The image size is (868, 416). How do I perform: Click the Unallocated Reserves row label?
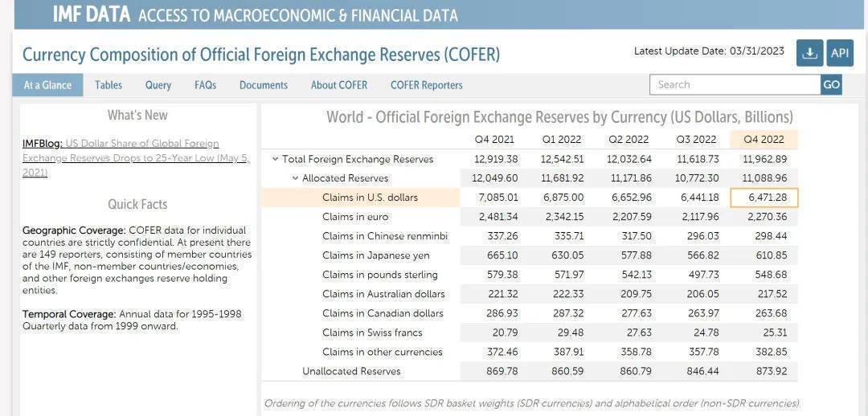click(351, 371)
